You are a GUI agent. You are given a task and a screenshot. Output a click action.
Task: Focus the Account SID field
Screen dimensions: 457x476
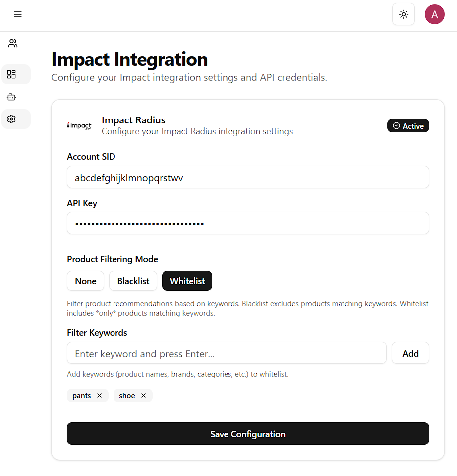[247, 177]
